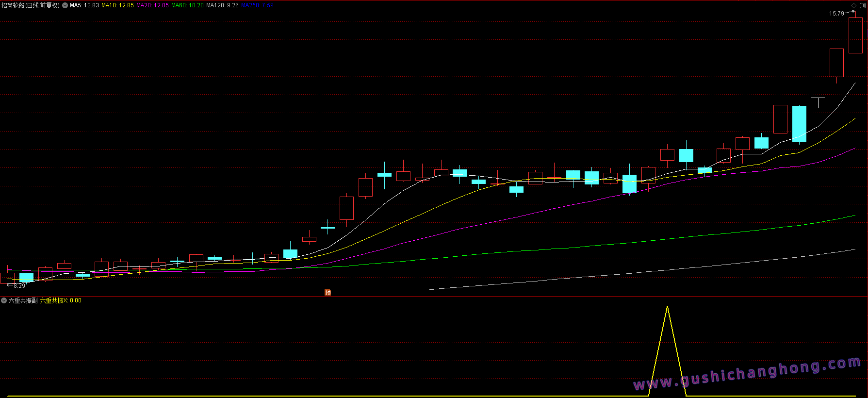Viewport: 868px width, 398px height.
Task: Select the MA120 legend label
Action: tap(222, 5)
